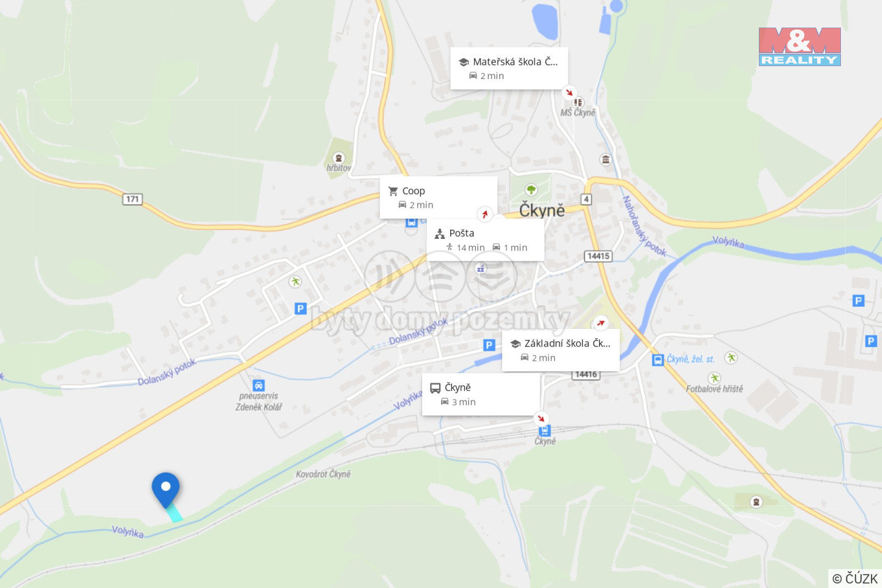The height and width of the screenshot is (588, 882).
Task: Select the Základní škola info card
Action: point(560,350)
